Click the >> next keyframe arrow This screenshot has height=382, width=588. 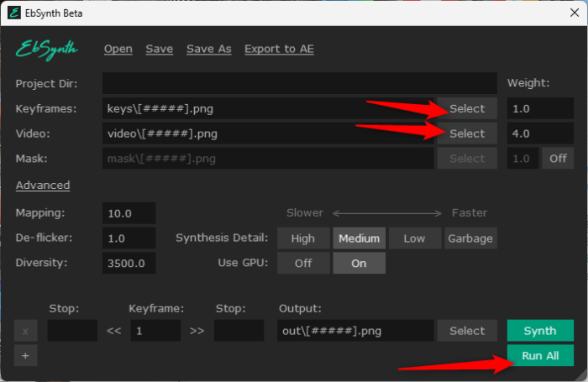[x=197, y=331]
